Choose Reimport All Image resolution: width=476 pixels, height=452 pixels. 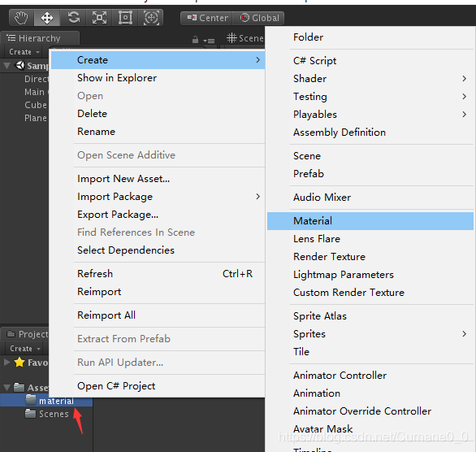[158, 315]
